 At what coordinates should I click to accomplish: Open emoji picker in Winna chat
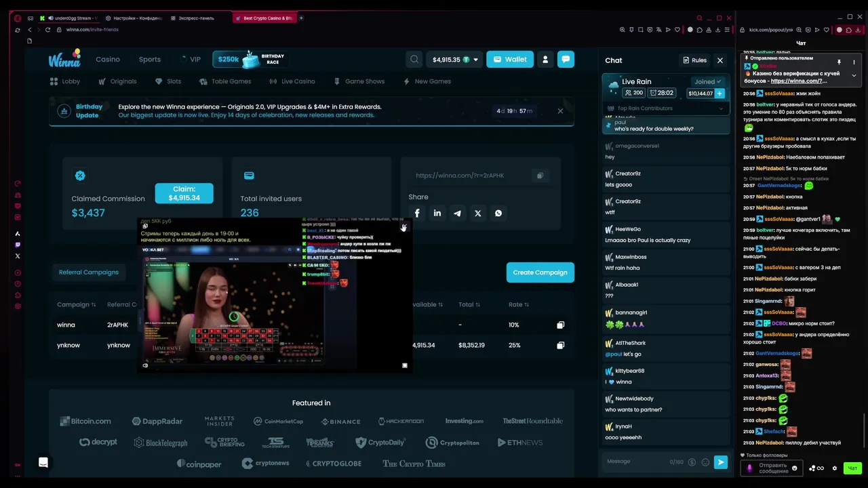(705, 462)
